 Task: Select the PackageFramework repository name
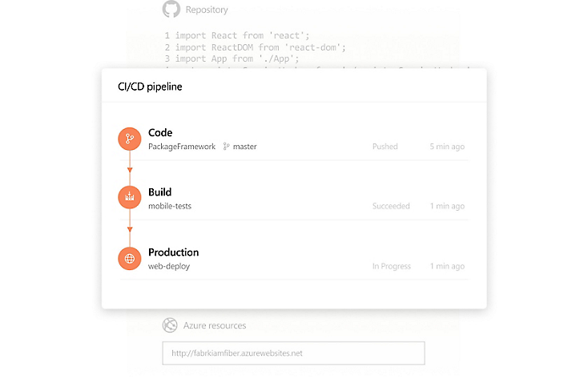[182, 147]
